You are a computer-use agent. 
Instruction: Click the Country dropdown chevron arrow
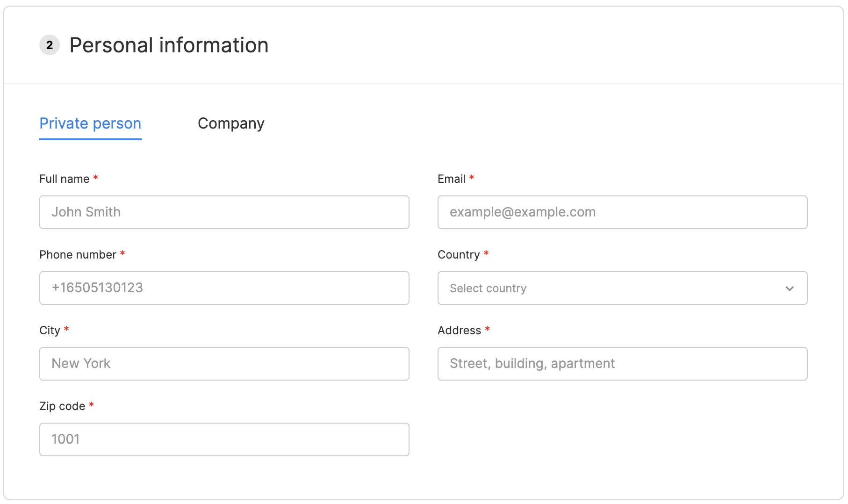[x=790, y=288]
